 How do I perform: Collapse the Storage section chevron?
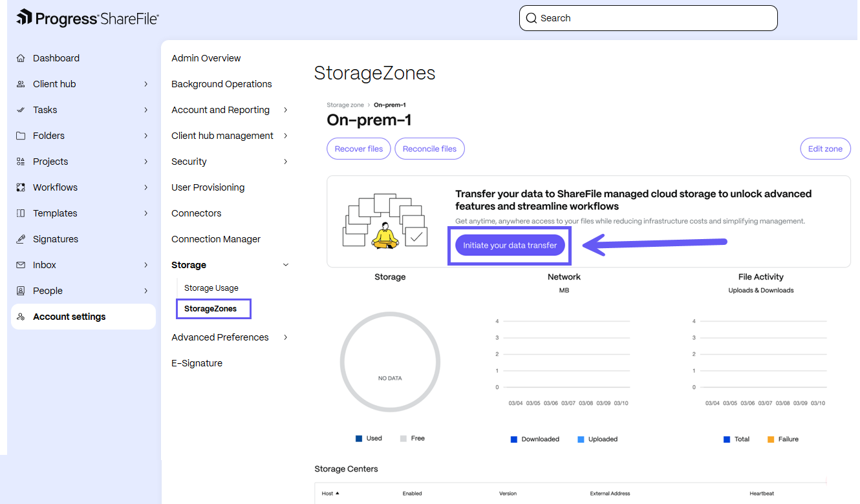(x=286, y=265)
